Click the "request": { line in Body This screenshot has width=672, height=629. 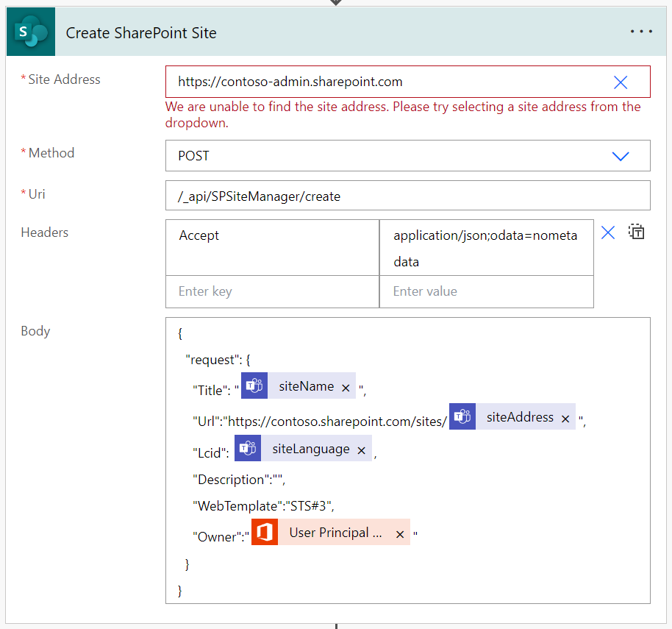coord(218,360)
